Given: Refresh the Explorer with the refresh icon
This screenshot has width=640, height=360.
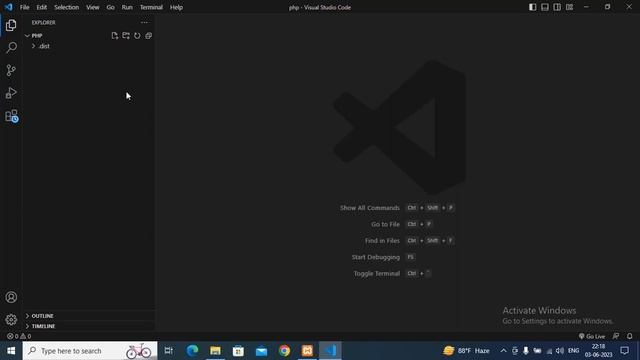Looking at the screenshot, I should click(137, 36).
